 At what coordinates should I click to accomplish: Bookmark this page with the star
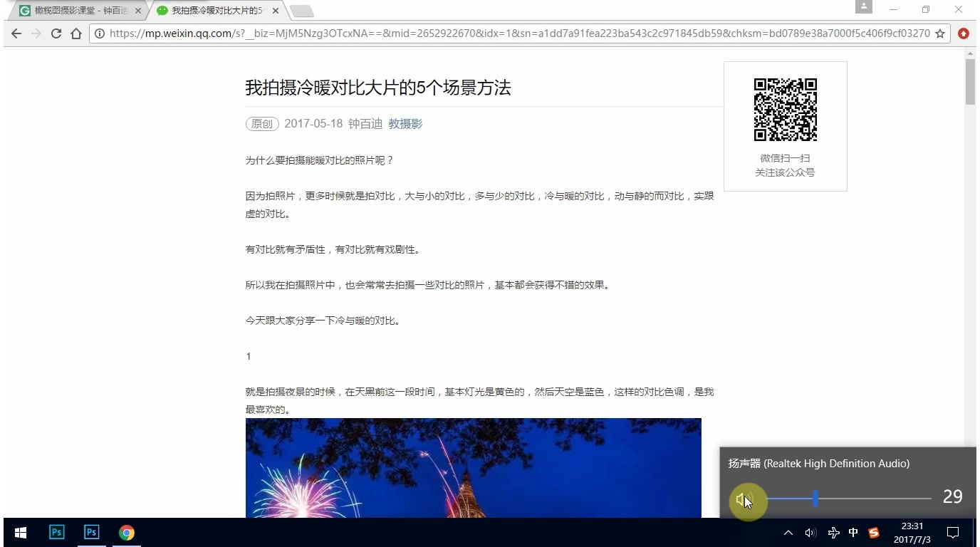pyautogui.click(x=940, y=33)
